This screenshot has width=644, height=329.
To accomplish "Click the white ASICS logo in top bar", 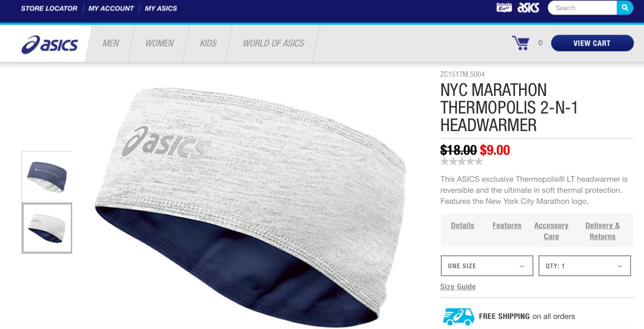I will pyautogui.click(x=529, y=8).
